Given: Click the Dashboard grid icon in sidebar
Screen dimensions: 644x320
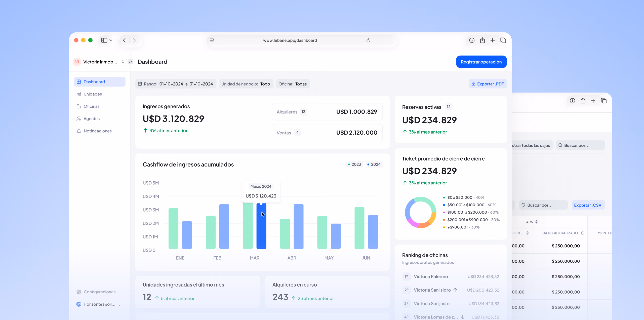Looking at the screenshot, I should pyautogui.click(x=79, y=82).
